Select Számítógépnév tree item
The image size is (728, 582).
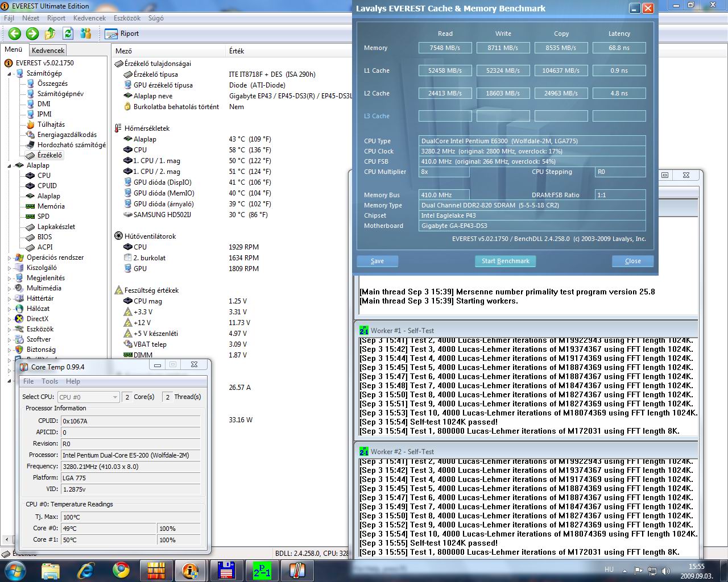click(60, 94)
